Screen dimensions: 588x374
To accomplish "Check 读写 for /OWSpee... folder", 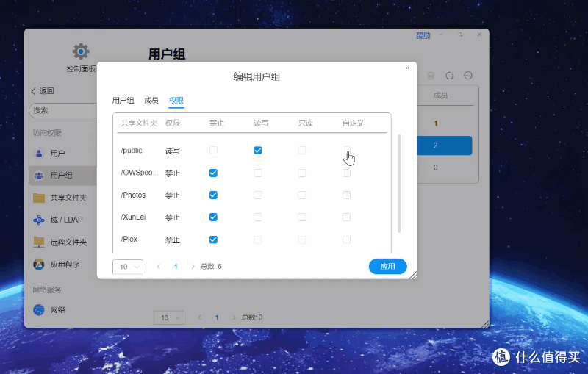I will (x=258, y=173).
